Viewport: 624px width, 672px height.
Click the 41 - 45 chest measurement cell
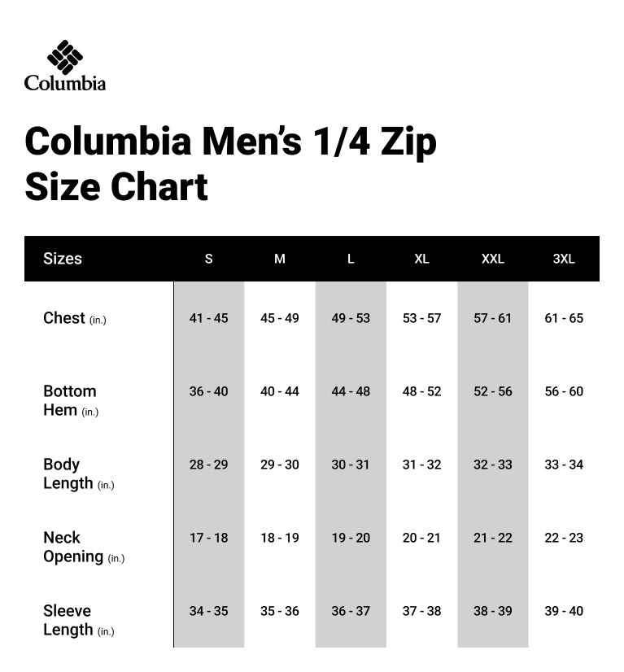click(x=209, y=318)
